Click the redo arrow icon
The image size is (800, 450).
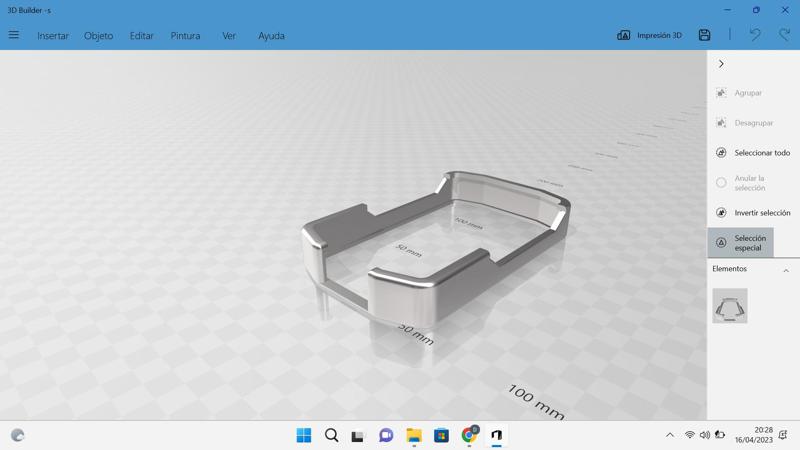click(x=784, y=35)
